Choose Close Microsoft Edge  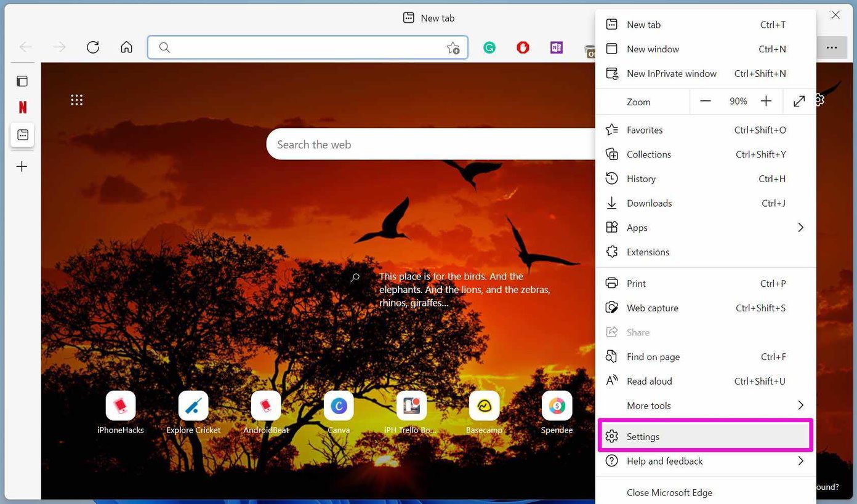[x=706, y=492]
